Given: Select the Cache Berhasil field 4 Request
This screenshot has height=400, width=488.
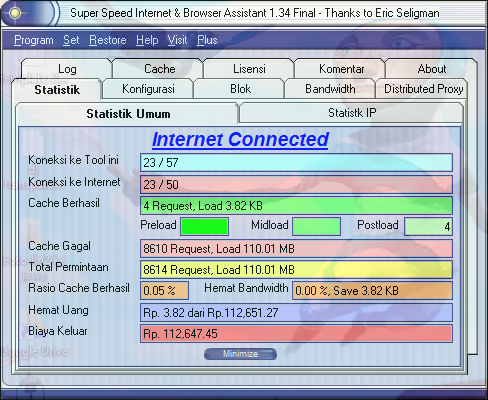Looking at the screenshot, I should pos(296,205).
